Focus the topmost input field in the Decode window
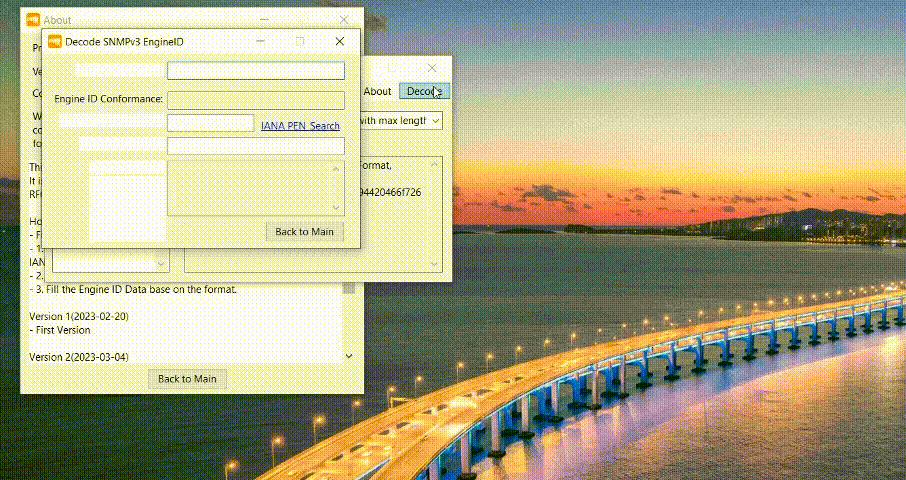This screenshot has width=906, height=480. tap(256, 70)
